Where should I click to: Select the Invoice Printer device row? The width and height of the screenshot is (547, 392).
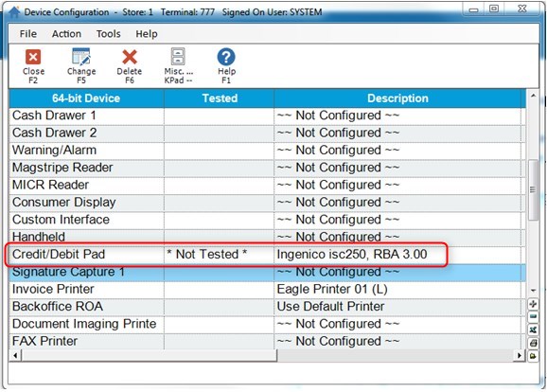click(x=267, y=290)
